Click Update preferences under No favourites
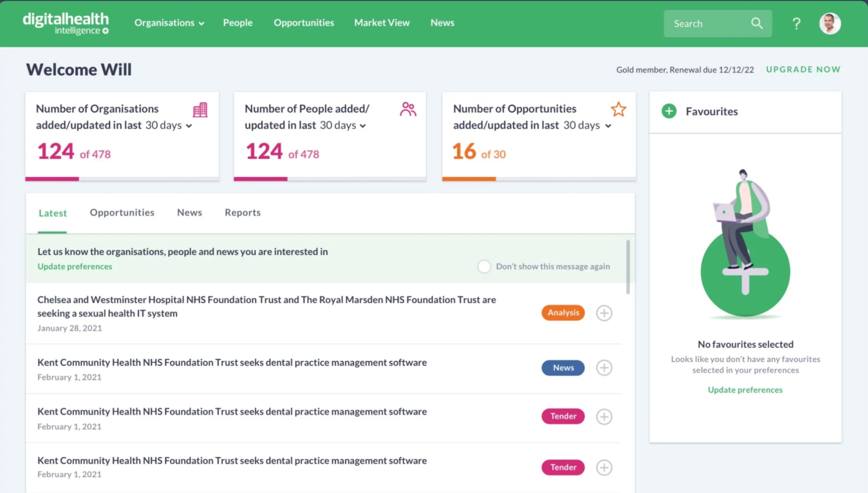 pos(745,390)
